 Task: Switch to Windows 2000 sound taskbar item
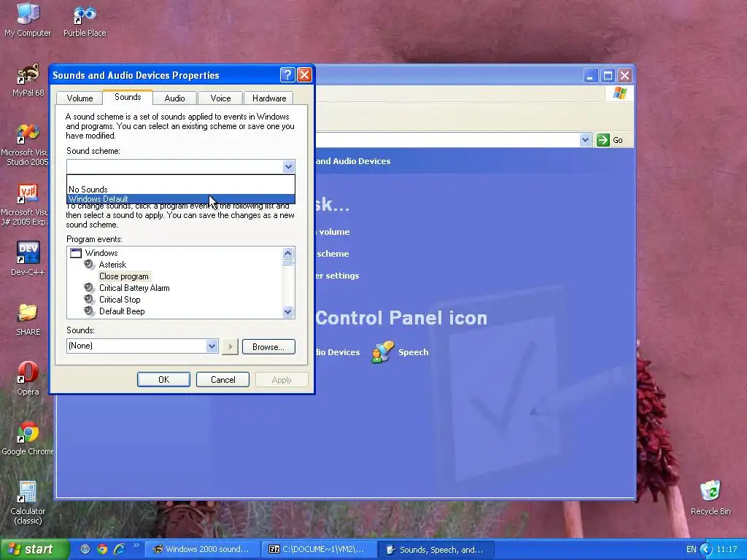(201, 550)
